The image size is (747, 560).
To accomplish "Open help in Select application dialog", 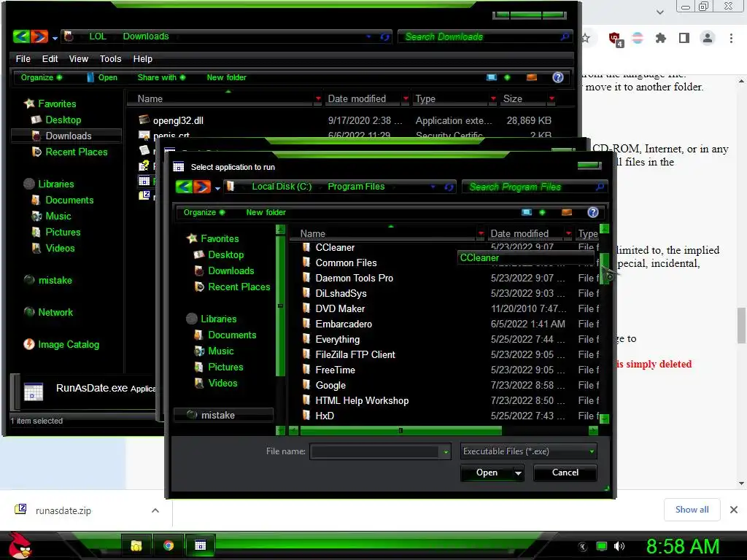I will 592,212.
